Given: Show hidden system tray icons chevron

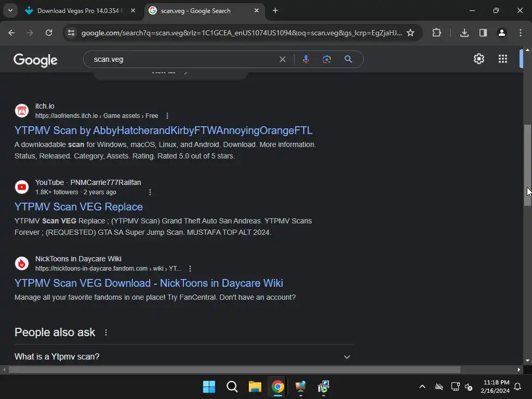Looking at the screenshot, I should click(x=422, y=387).
